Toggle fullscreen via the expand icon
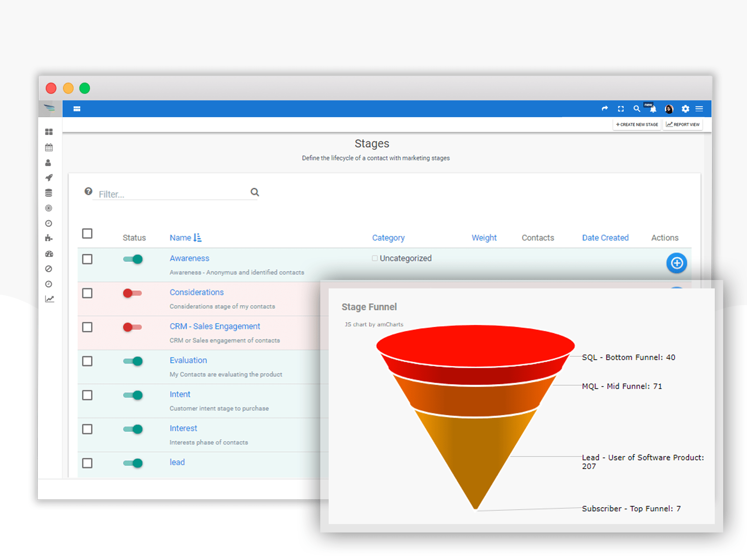Screen dimensions: 747x560 [x=621, y=109]
